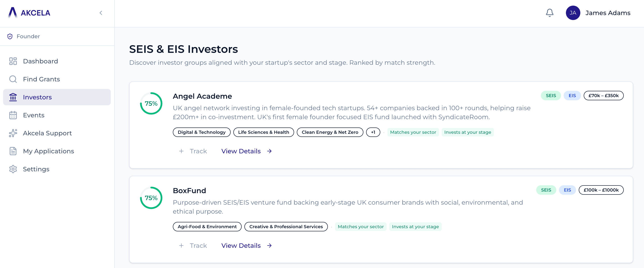Toggle the SEIS tag on Angel Academe
The height and width of the screenshot is (268, 644).
[551, 95]
